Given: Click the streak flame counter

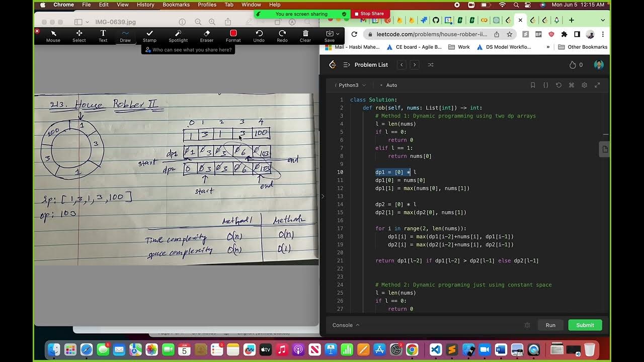Looking at the screenshot, I should (576, 64).
